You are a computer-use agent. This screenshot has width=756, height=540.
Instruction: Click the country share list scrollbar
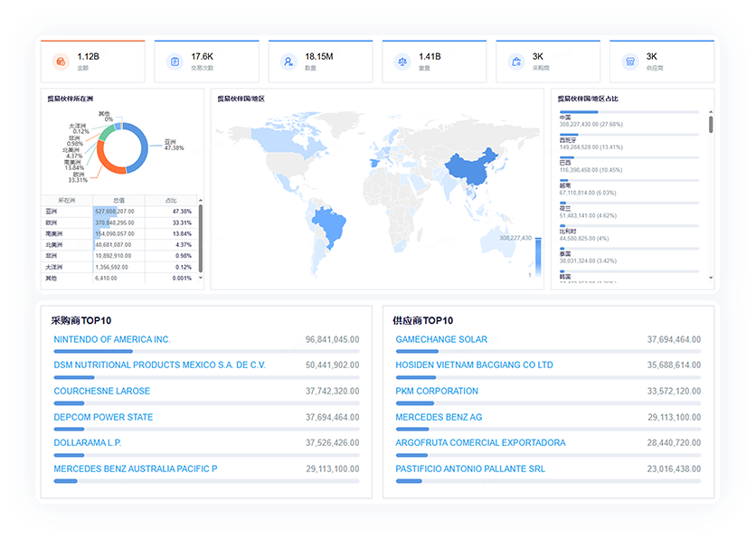click(x=711, y=124)
